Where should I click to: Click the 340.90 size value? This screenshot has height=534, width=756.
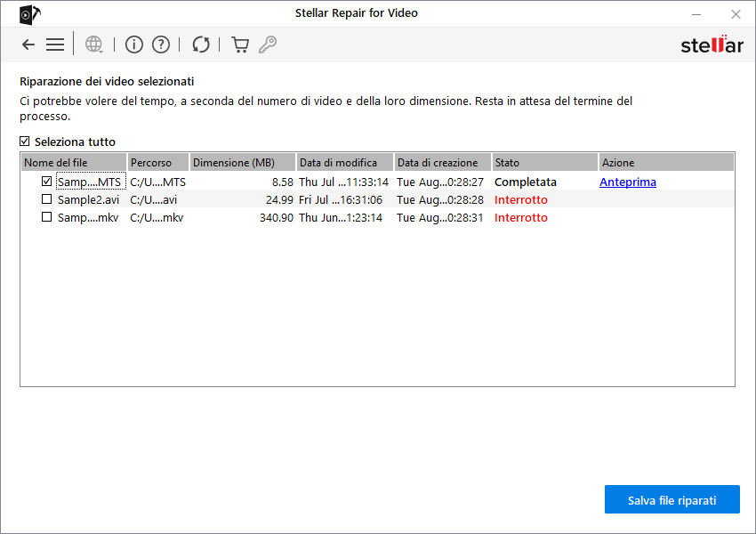point(277,217)
